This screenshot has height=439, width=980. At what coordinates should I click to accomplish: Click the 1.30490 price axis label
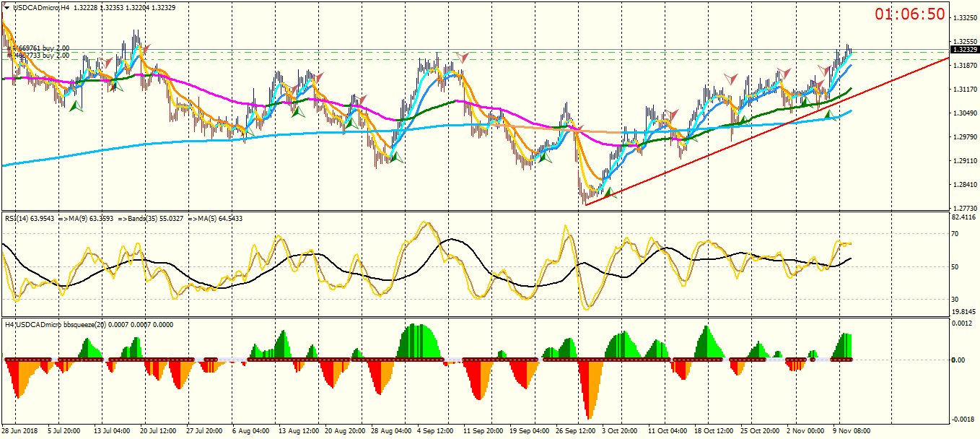click(x=964, y=113)
